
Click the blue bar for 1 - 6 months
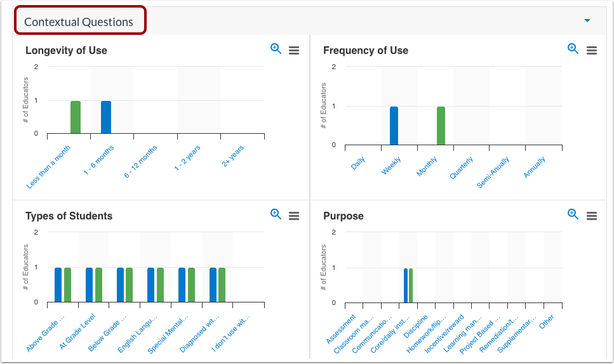pos(106,117)
